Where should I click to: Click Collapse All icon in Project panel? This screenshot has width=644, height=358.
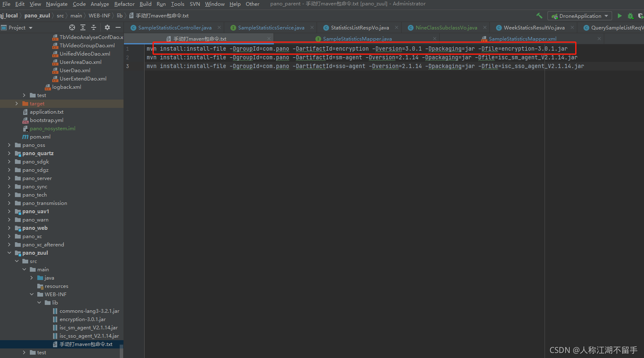coord(94,27)
